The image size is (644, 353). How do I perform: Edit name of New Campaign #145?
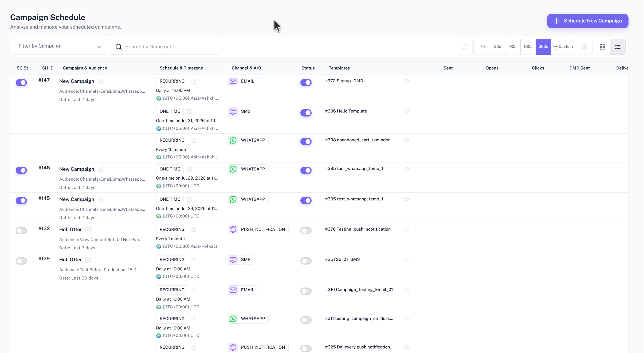(x=100, y=199)
